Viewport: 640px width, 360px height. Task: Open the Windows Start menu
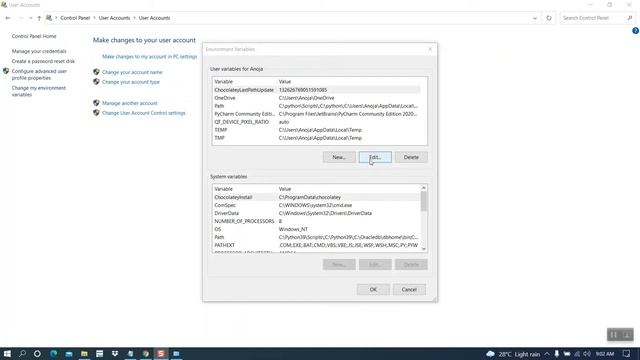7,353
